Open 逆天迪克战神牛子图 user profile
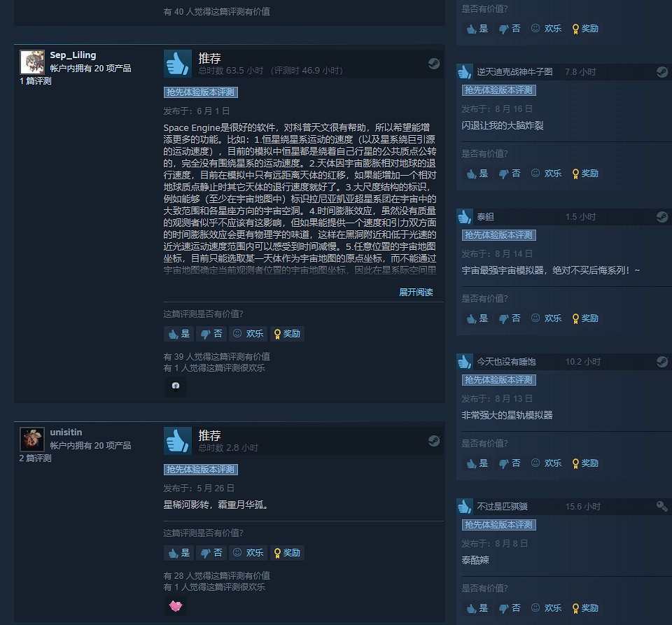Screen dimensions: 672x625 [514, 71]
